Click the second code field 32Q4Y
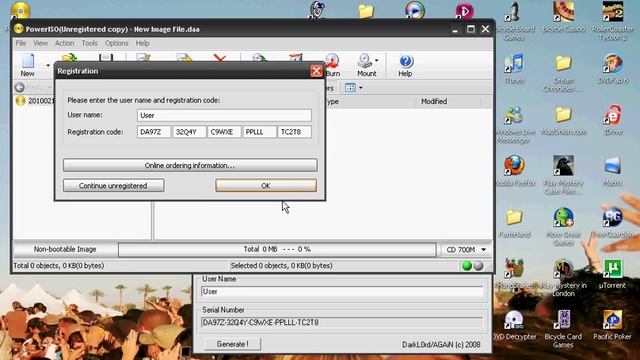The height and width of the screenshot is (360, 640). (x=189, y=132)
